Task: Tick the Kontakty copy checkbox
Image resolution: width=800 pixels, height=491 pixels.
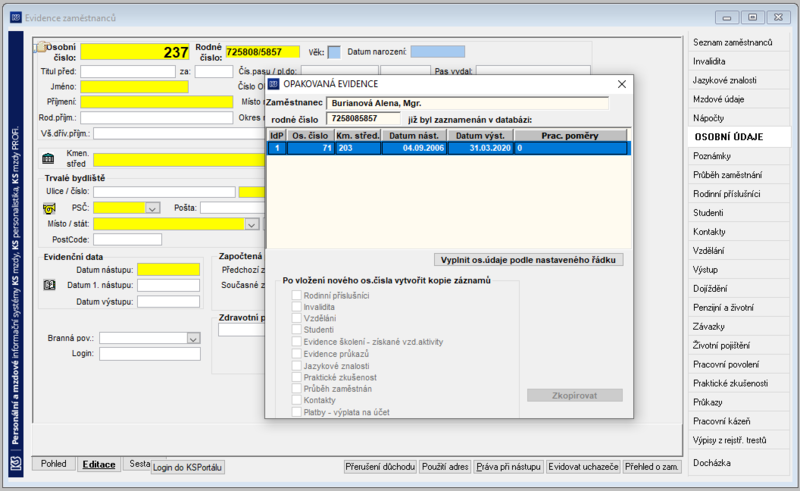Action: 296,400
